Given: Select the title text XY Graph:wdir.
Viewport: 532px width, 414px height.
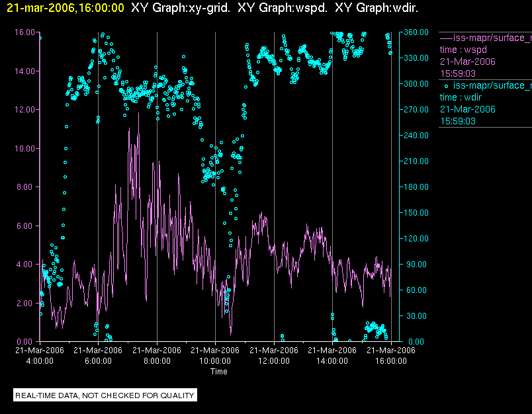Looking at the screenshot, I should click(377, 8).
